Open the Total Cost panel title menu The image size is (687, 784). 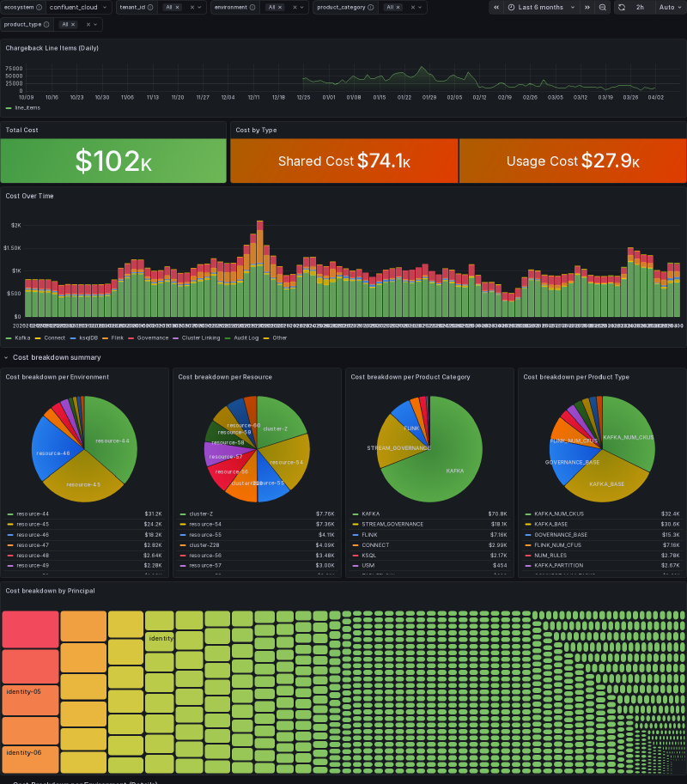(21, 130)
